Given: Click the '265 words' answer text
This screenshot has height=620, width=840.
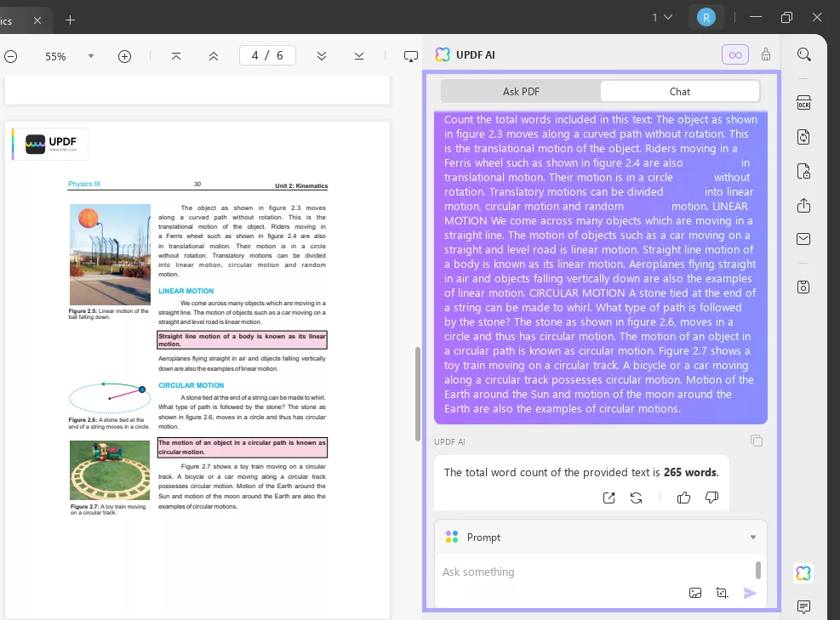Looking at the screenshot, I should click(691, 472).
